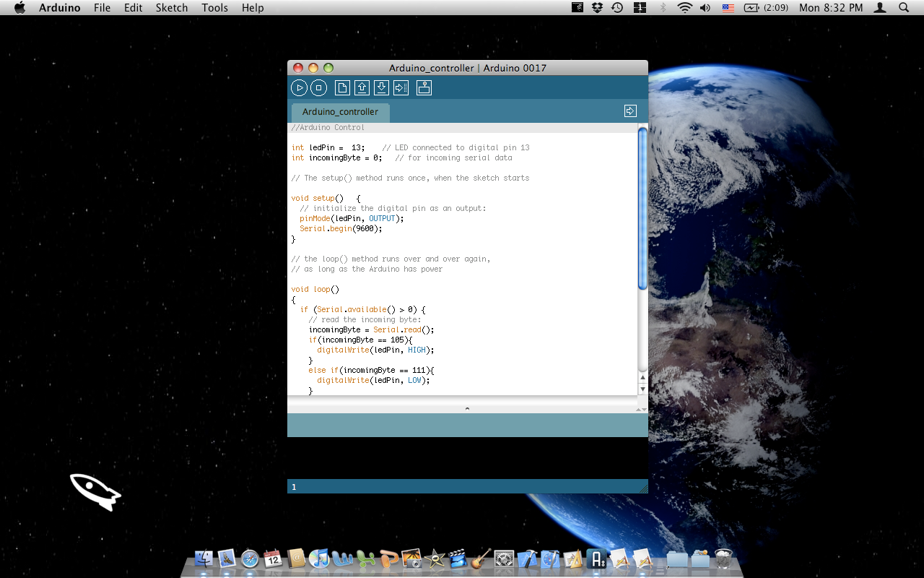Click the Stop toolbar button
This screenshot has height=578, width=924.
319,88
